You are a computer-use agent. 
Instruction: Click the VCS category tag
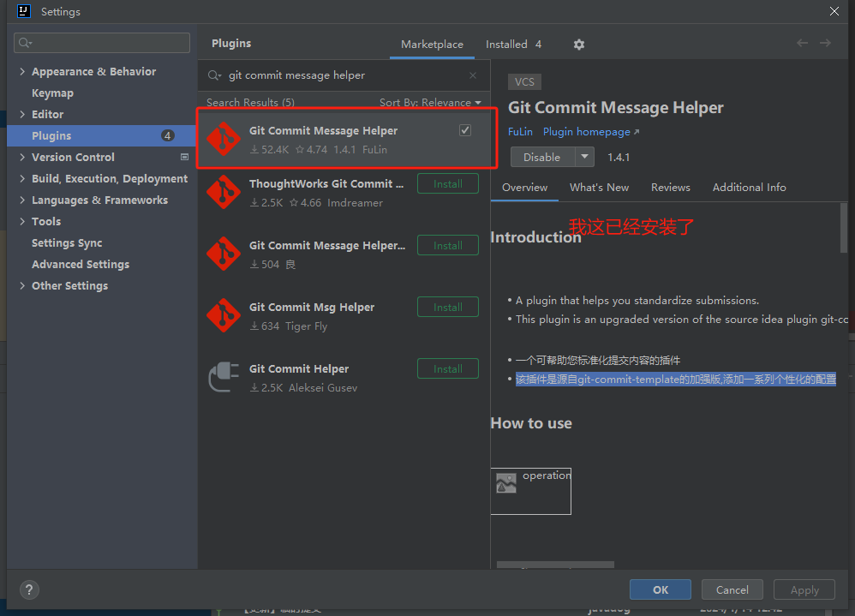click(x=524, y=81)
